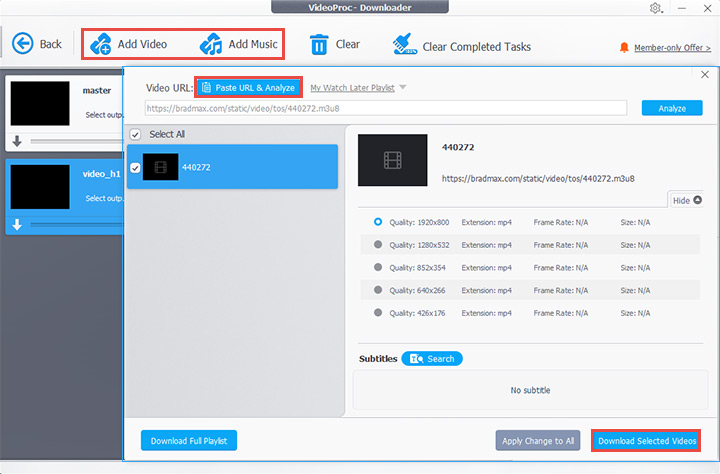Click the video URL text in details pane
This screenshot has height=474, width=720.
coord(538,179)
